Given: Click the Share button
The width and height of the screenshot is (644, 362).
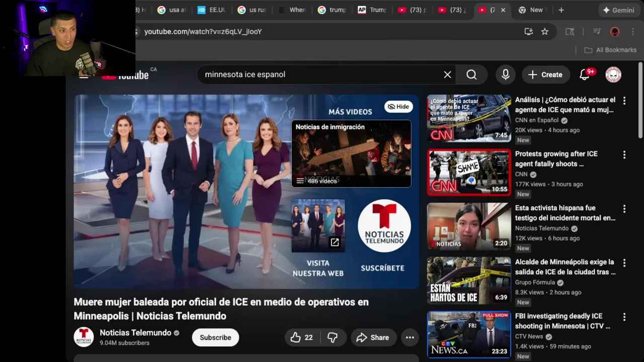Looking at the screenshot, I should click(372, 337).
